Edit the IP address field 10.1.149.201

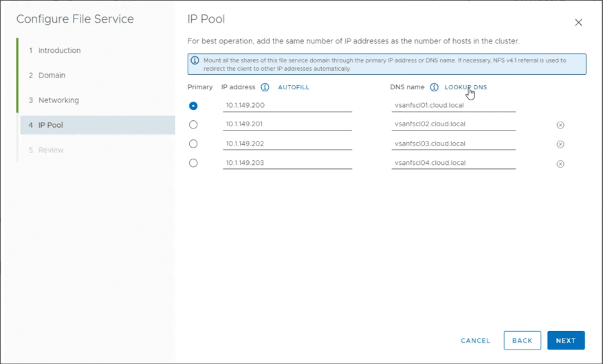[x=287, y=124]
